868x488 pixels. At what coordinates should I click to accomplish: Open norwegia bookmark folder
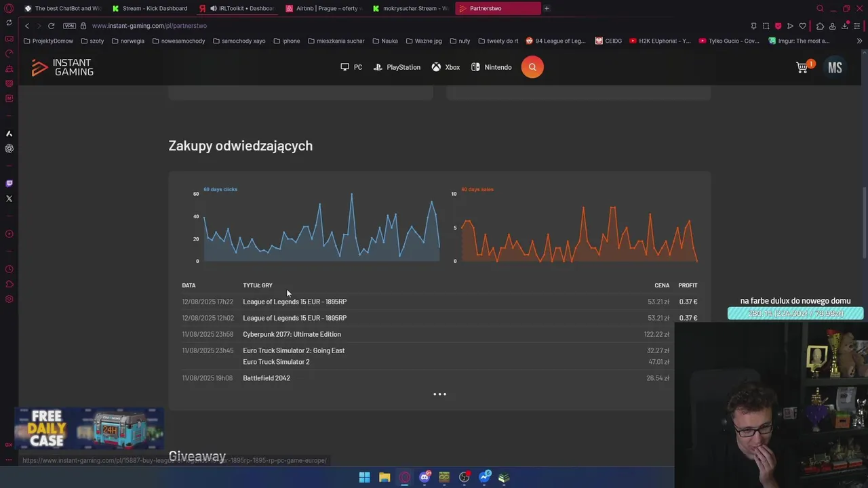point(127,41)
